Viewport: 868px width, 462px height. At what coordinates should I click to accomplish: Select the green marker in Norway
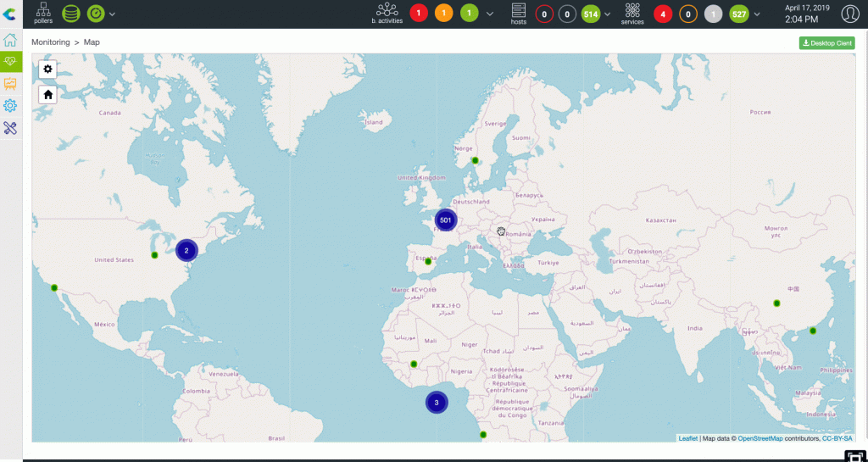[475, 160]
